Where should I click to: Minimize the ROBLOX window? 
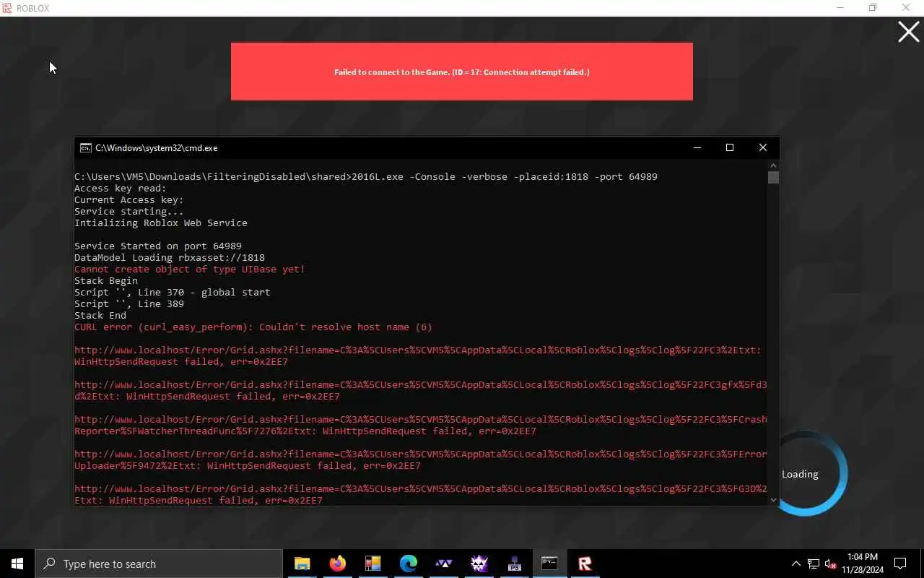(x=840, y=8)
